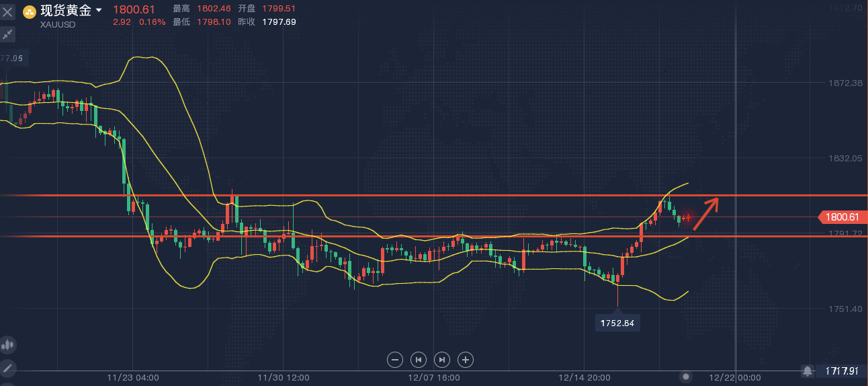
Task: Click the 1832.05 price axis label
Action: point(844,158)
